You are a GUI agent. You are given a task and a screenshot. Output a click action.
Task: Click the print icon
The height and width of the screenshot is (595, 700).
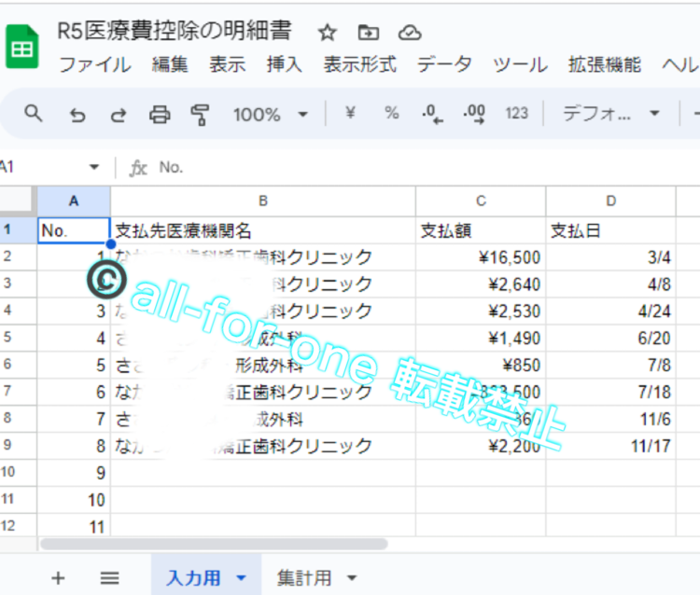pos(160,115)
